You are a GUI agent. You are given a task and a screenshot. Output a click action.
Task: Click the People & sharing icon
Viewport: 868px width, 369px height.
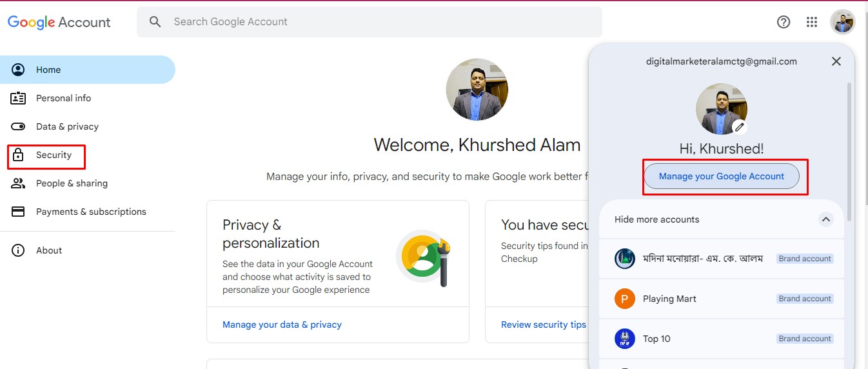click(x=18, y=183)
